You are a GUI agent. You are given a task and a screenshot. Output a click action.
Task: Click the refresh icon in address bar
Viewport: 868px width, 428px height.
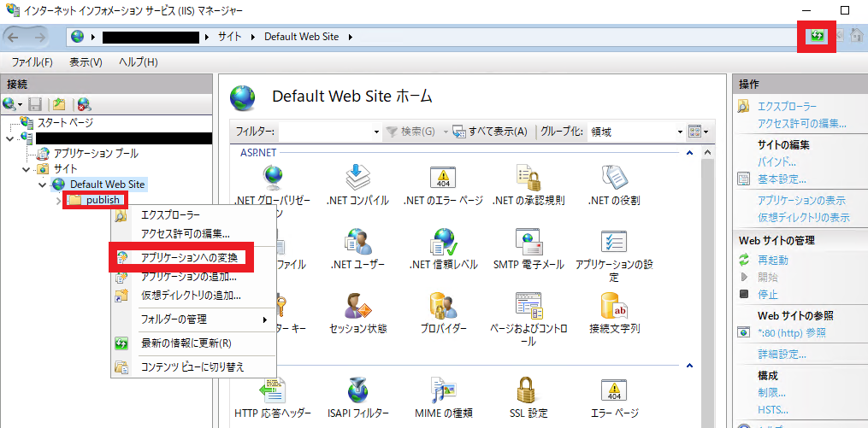click(x=817, y=37)
